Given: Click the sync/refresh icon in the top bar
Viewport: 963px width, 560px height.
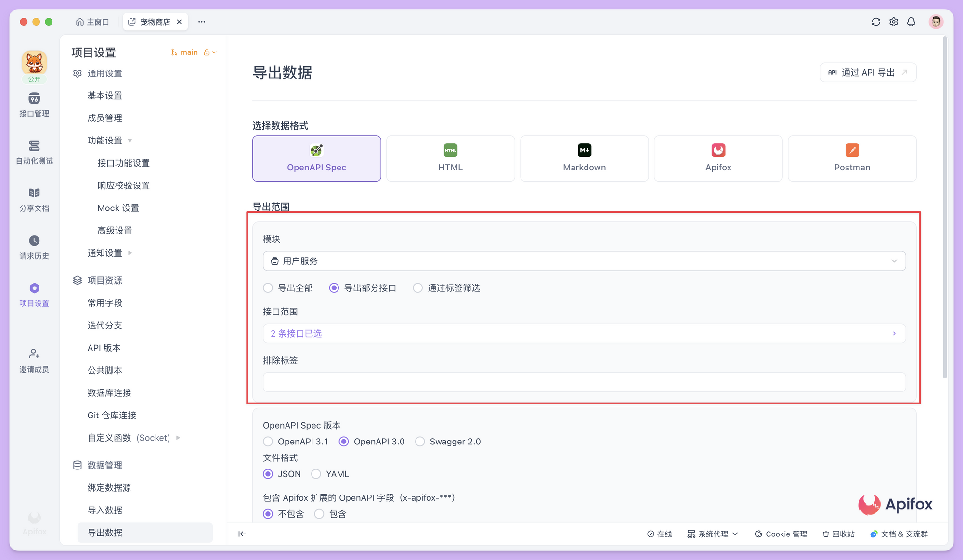Looking at the screenshot, I should (x=876, y=21).
